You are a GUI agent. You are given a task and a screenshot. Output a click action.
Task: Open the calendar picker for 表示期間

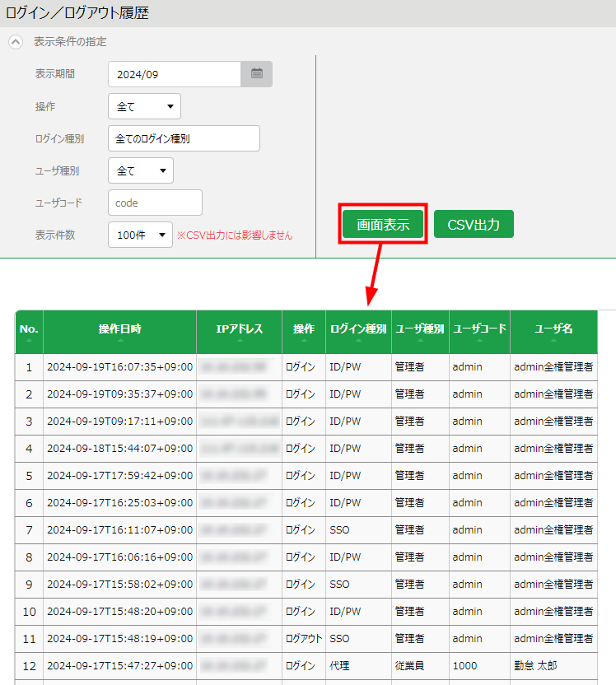(x=256, y=74)
